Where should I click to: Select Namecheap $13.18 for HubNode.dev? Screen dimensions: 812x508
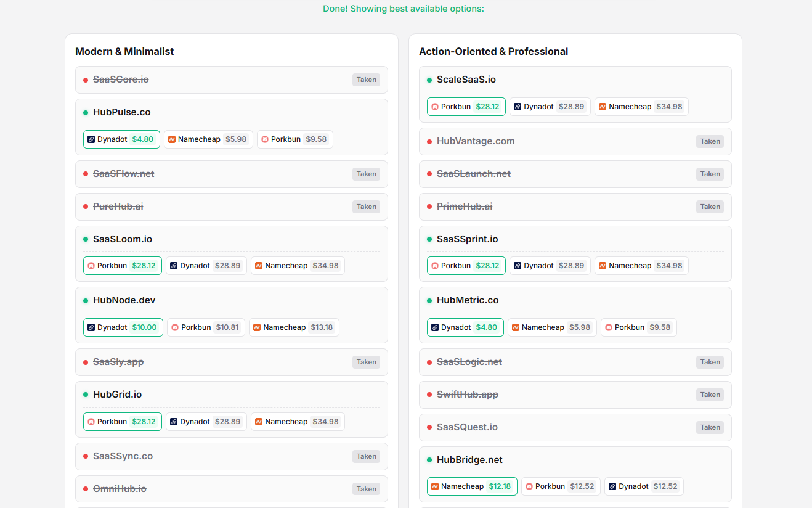pos(294,327)
